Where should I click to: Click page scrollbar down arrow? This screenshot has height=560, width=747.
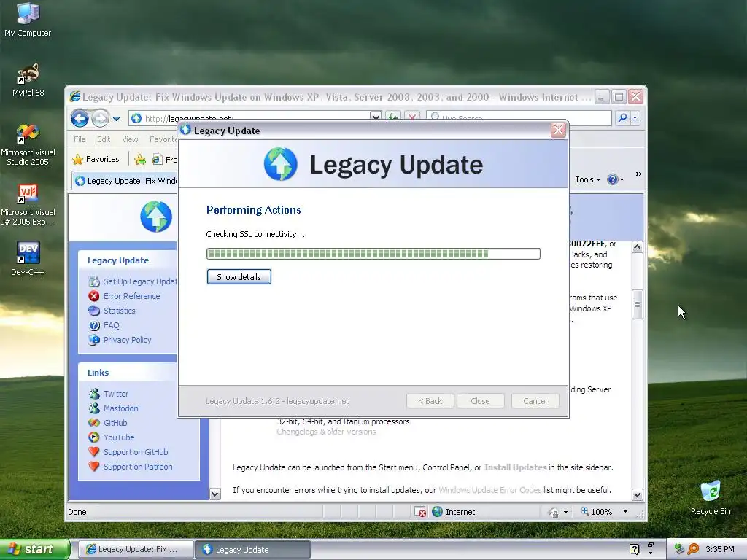[x=638, y=495]
